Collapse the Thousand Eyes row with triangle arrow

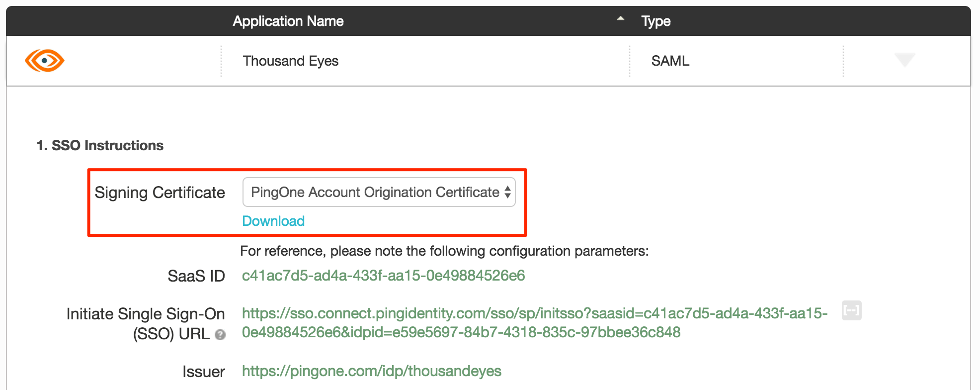[x=904, y=60]
